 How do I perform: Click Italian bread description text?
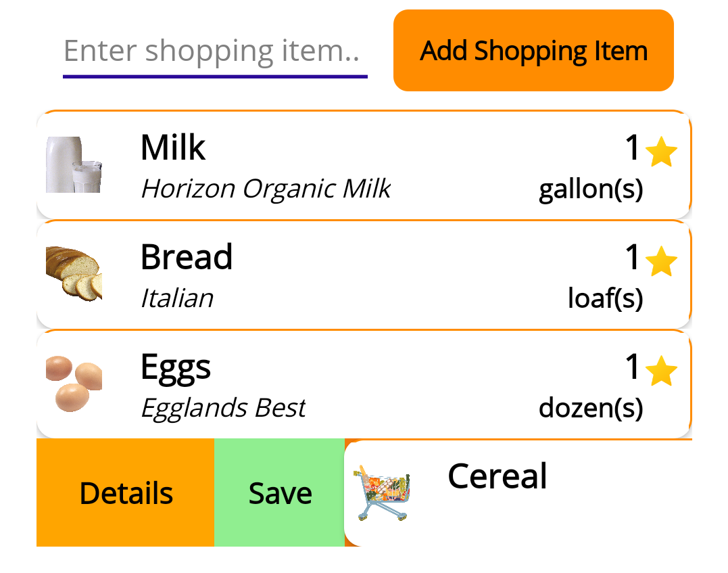(x=177, y=298)
